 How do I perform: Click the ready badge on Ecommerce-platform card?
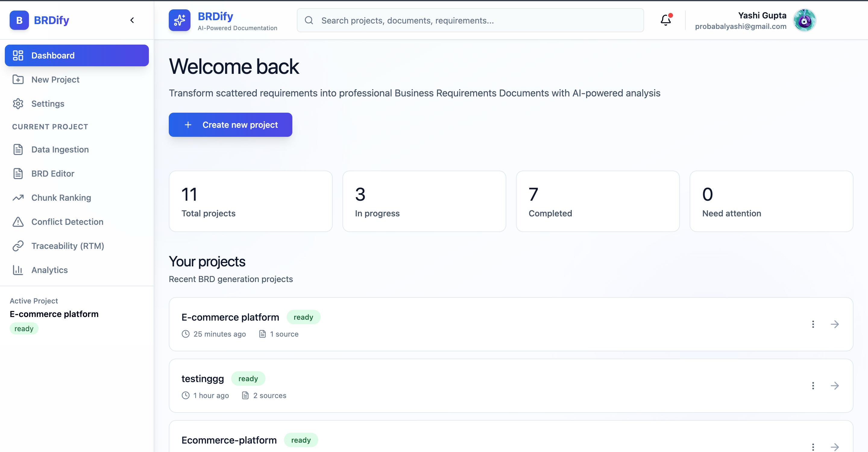(x=301, y=440)
